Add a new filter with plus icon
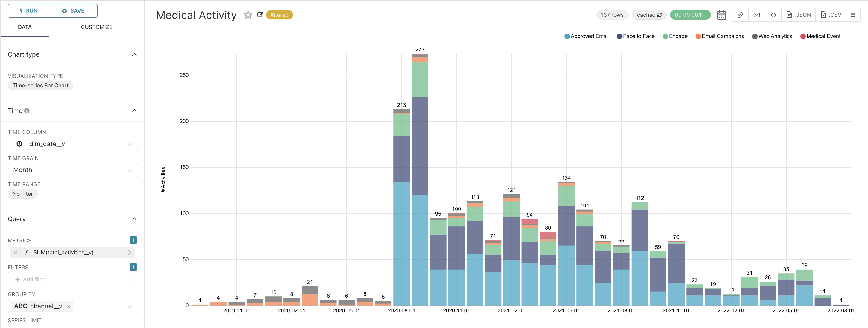 click(x=133, y=267)
